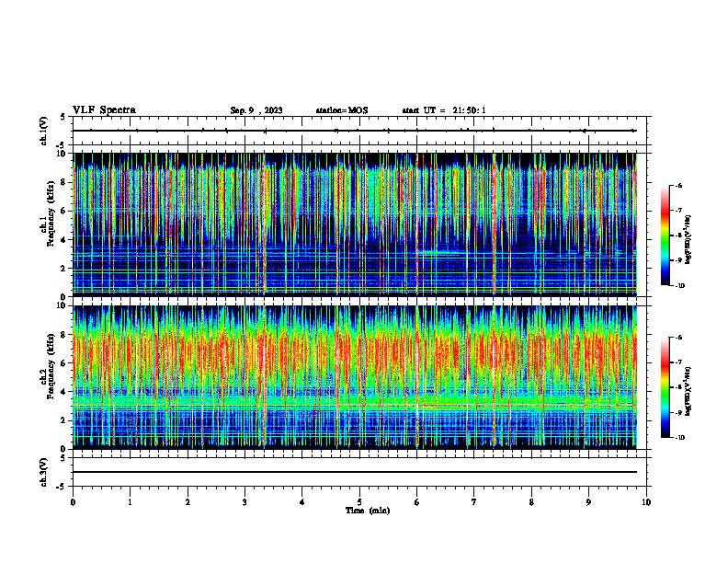Click the ch.1 spectrogram panel
Image resolution: width=728 pixels, height=563 pixels.
(355, 224)
